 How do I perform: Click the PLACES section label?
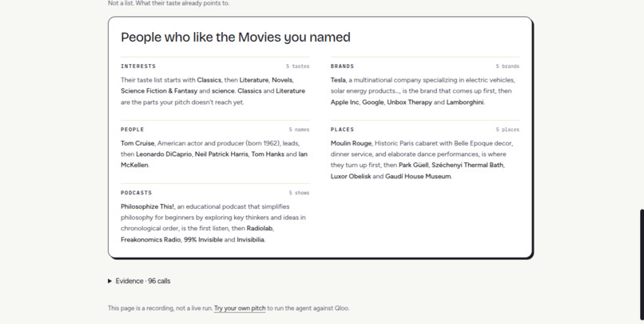click(x=342, y=130)
